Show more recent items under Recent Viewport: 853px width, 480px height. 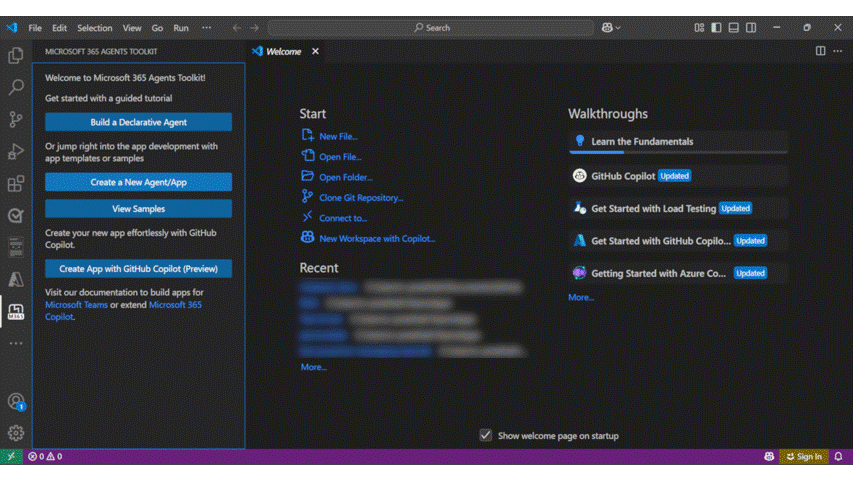click(x=313, y=367)
